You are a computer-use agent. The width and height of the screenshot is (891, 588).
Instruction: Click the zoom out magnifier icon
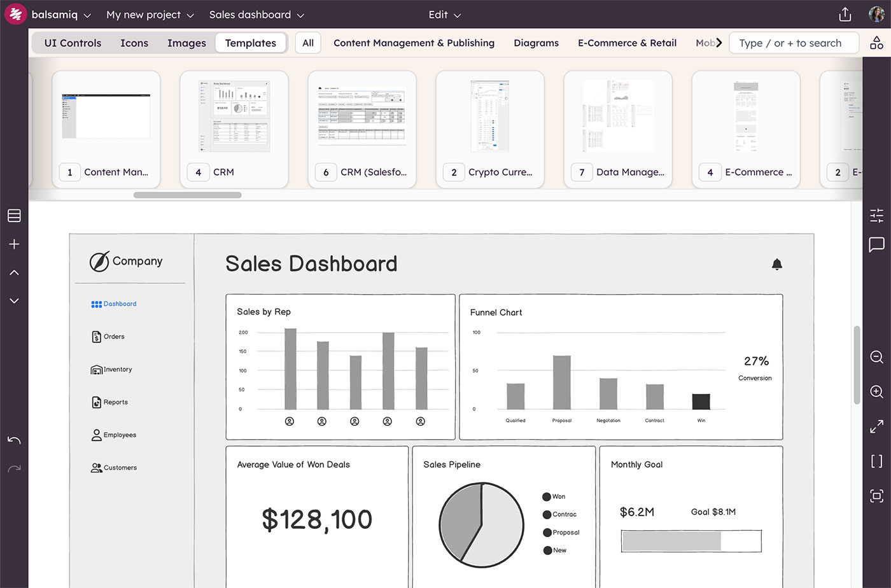(876, 357)
